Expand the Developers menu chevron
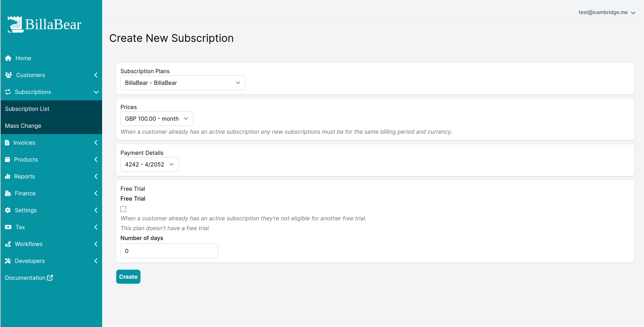The width and height of the screenshot is (644, 327). pos(96,261)
